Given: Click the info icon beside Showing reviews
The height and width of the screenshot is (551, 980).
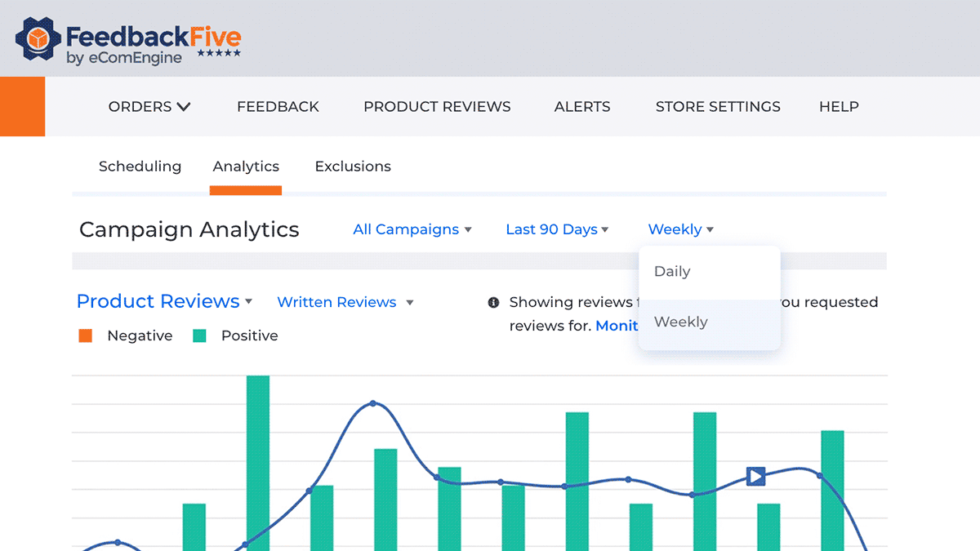Looking at the screenshot, I should tap(493, 303).
